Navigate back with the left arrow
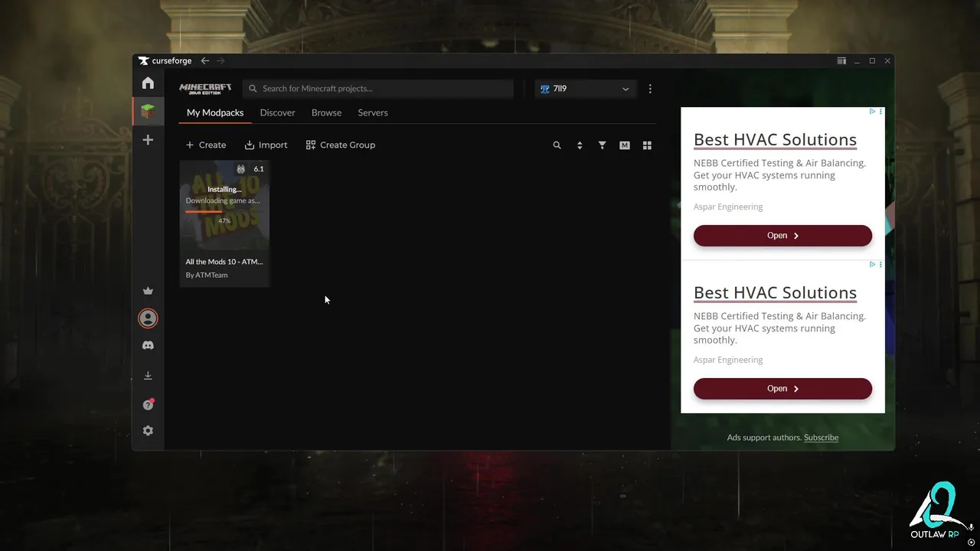Image resolution: width=980 pixels, height=551 pixels. point(204,60)
